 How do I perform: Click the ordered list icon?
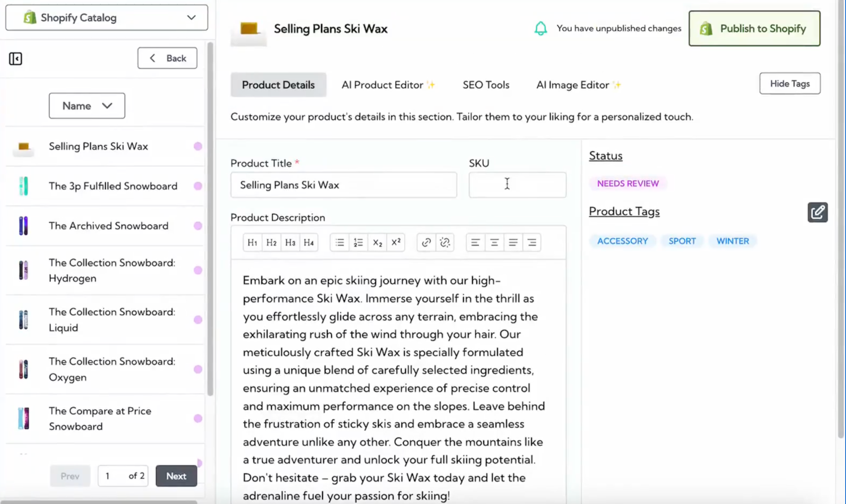(358, 242)
